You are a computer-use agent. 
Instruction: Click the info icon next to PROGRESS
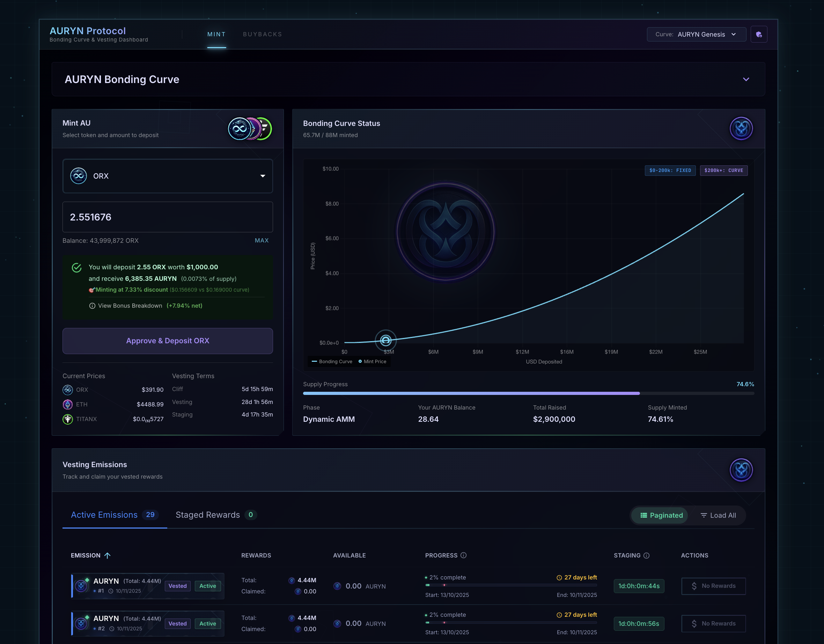coord(464,555)
